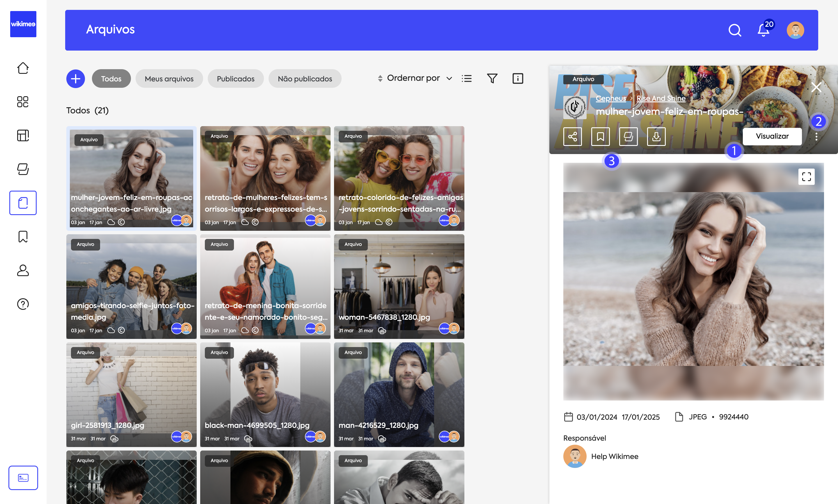Click the share icon in detail panel

tap(573, 137)
